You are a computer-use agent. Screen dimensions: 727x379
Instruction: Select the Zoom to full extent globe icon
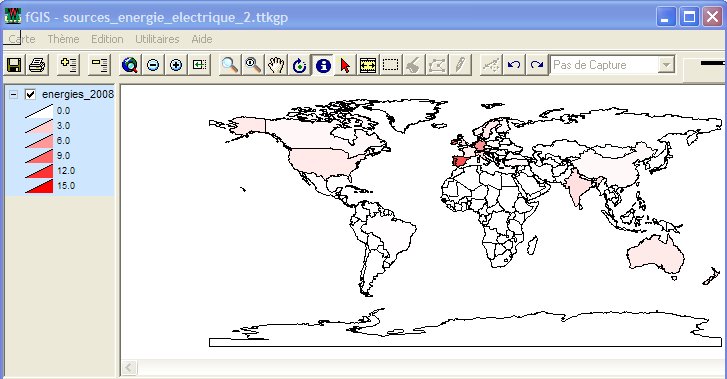130,65
